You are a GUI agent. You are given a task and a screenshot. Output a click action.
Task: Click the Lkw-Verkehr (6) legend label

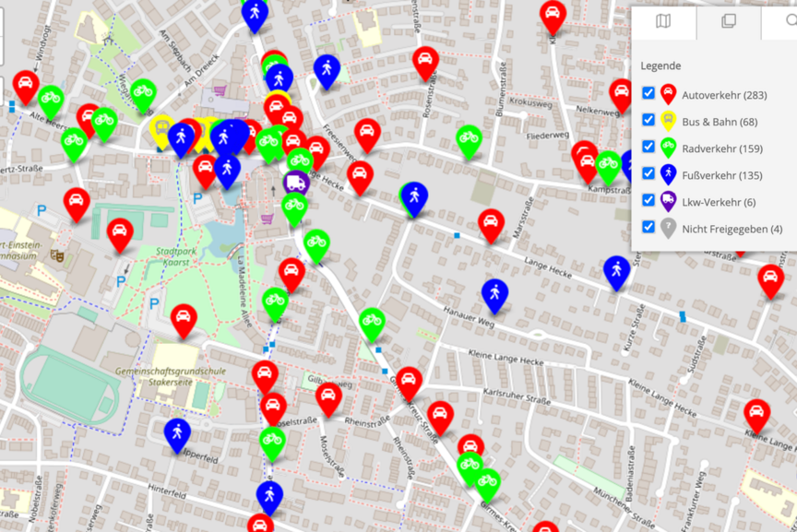click(x=717, y=201)
